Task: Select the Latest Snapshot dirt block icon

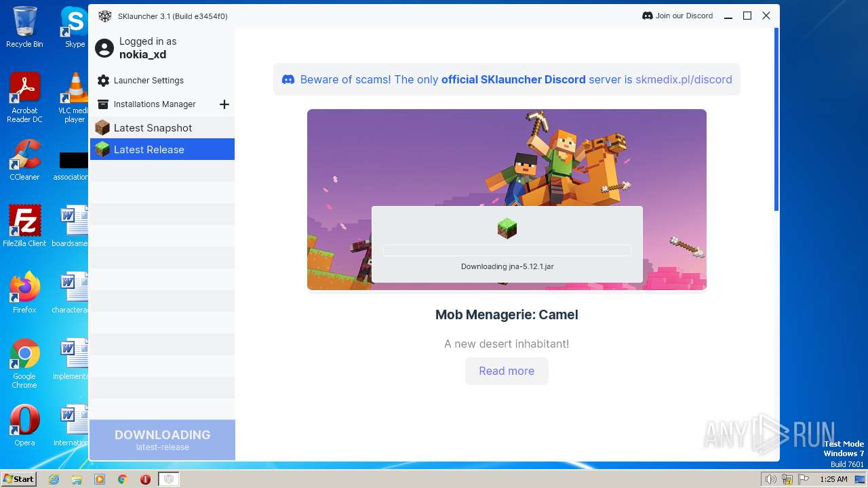Action: click(102, 127)
